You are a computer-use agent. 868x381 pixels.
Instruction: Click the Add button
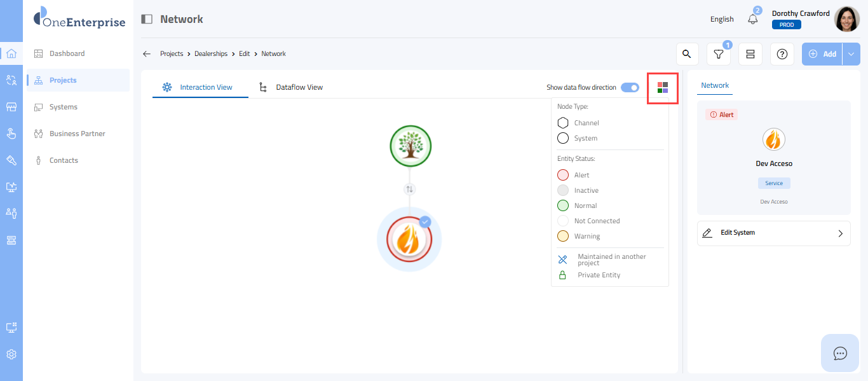coord(822,55)
